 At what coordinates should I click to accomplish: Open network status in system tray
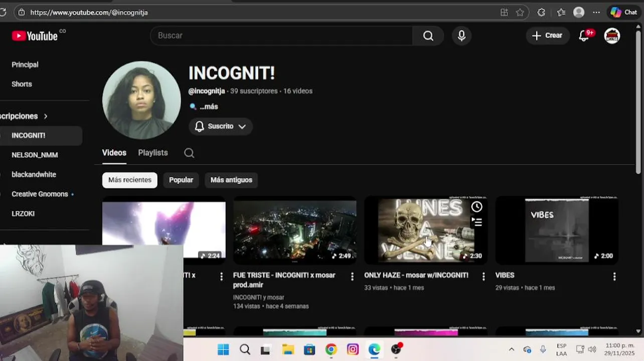[x=580, y=349]
